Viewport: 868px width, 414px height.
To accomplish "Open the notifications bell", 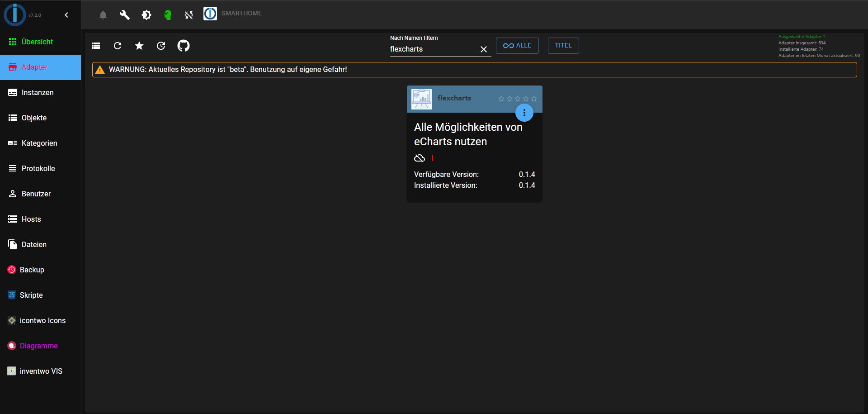I will tap(103, 15).
